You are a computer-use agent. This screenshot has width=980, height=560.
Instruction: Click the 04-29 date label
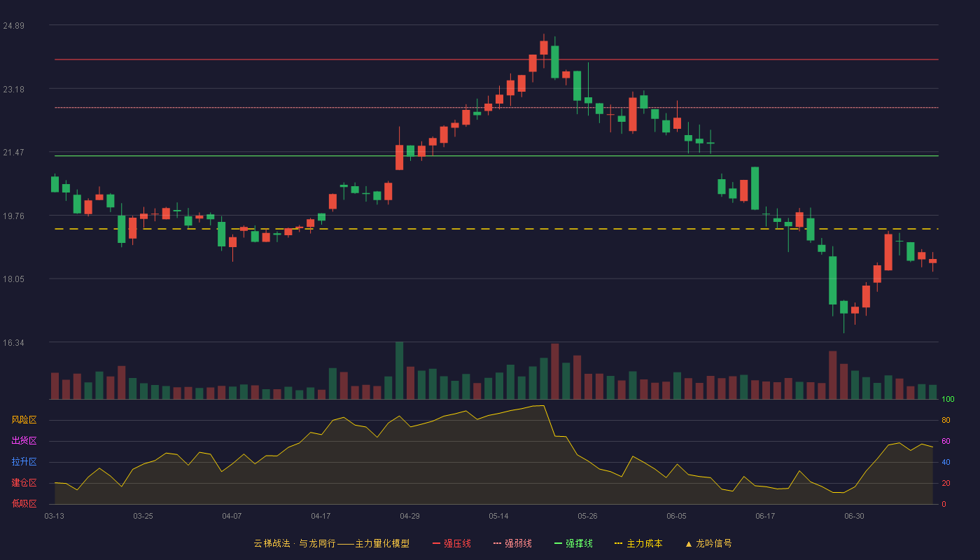click(x=409, y=516)
